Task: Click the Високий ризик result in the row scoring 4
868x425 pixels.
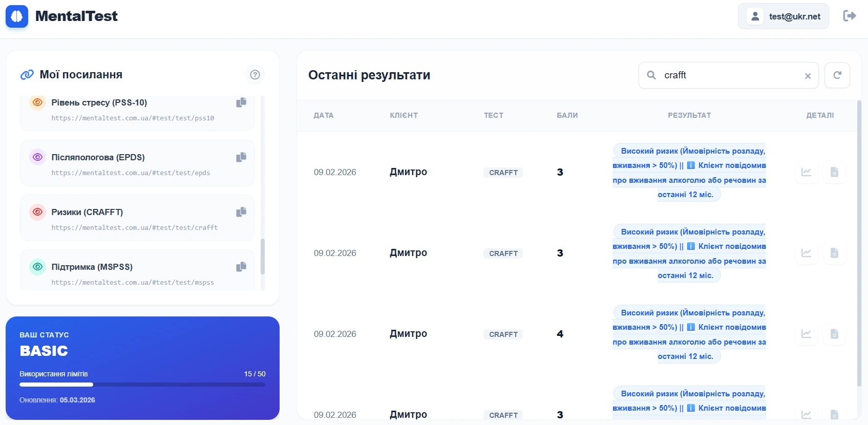Action: click(x=689, y=334)
